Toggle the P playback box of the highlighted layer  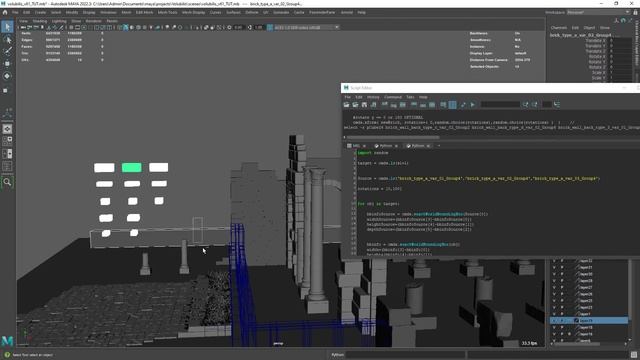(x=562, y=321)
